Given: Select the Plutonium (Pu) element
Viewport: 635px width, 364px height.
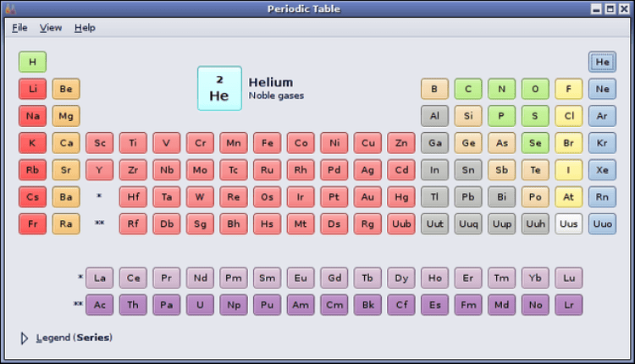Looking at the screenshot, I should click(x=268, y=305).
